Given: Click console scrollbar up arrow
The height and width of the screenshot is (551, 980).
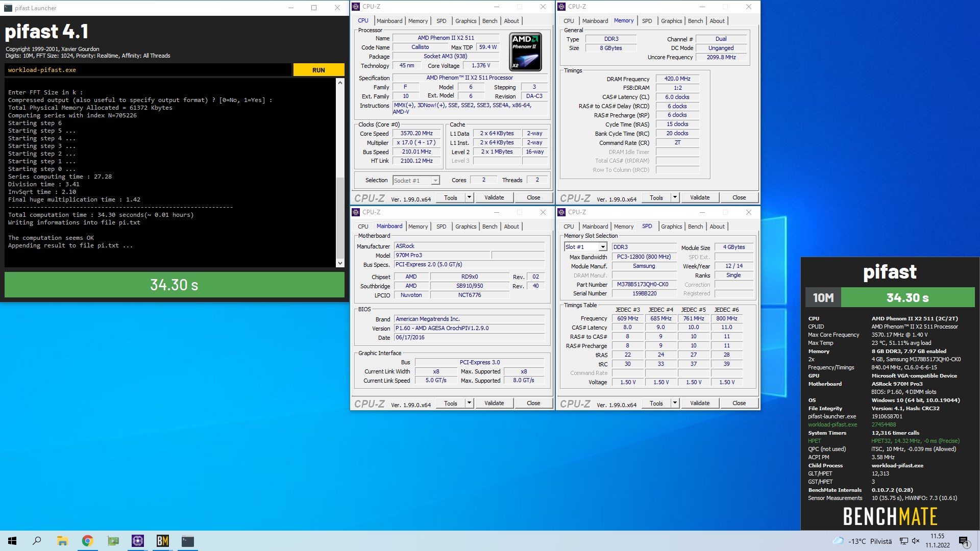Looking at the screenshot, I should [340, 82].
